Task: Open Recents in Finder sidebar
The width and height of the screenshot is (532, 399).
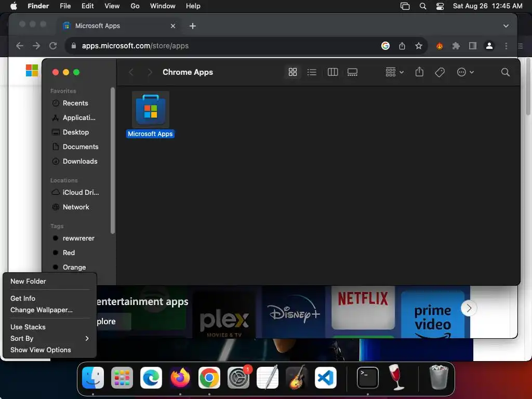Action: pyautogui.click(x=75, y=103)
